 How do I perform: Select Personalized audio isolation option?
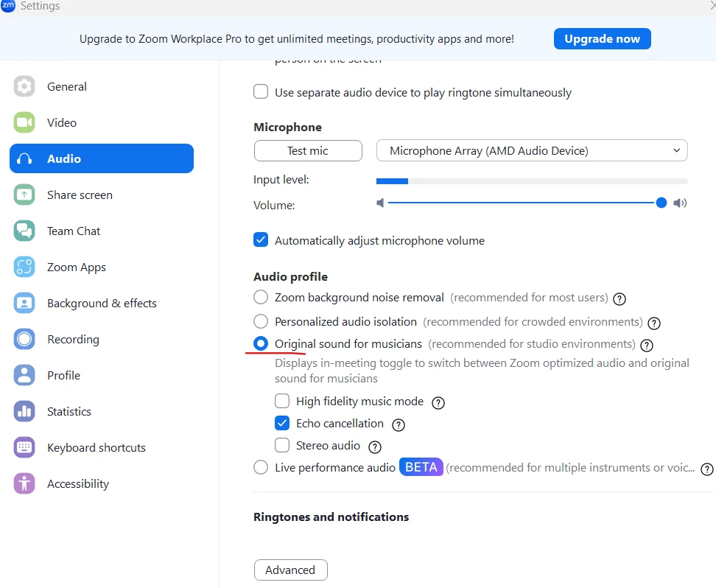pyautogui.click(x=261, y=321)
